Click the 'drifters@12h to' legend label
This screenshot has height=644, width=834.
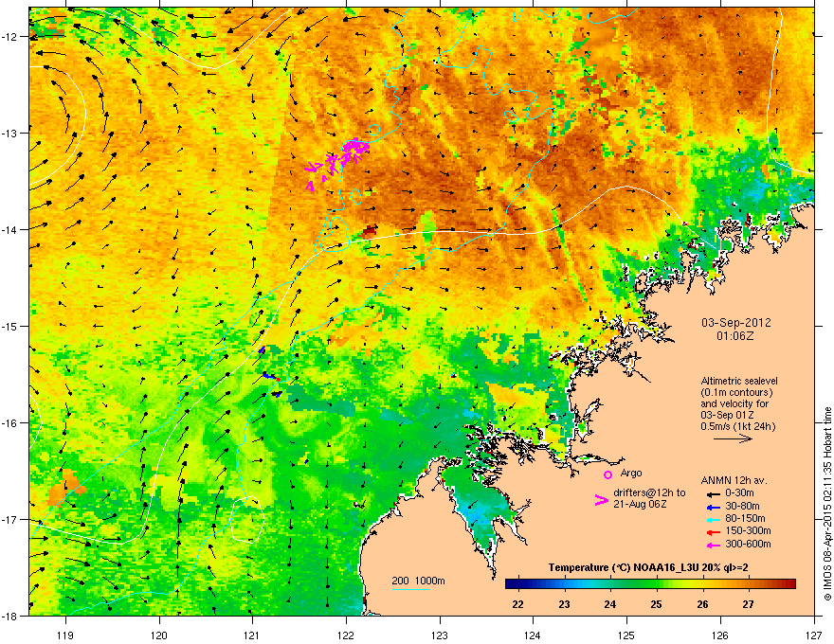[x=649, y=493]
